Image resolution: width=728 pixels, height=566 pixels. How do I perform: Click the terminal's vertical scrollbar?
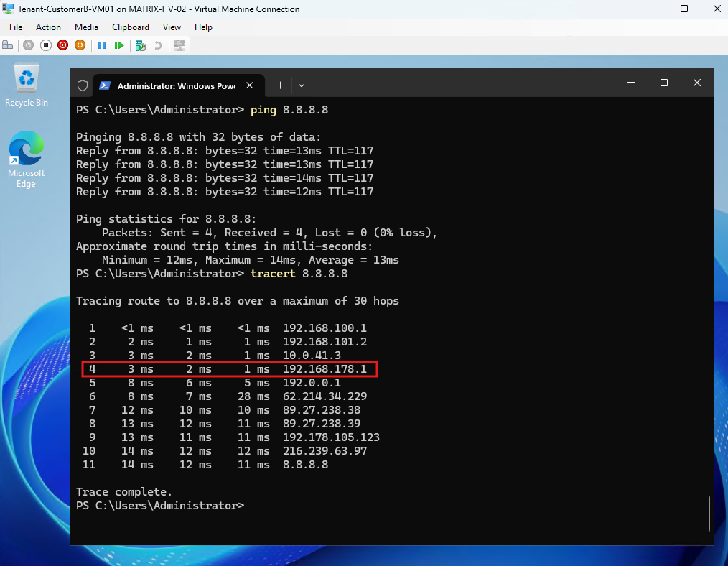(709, 513)
